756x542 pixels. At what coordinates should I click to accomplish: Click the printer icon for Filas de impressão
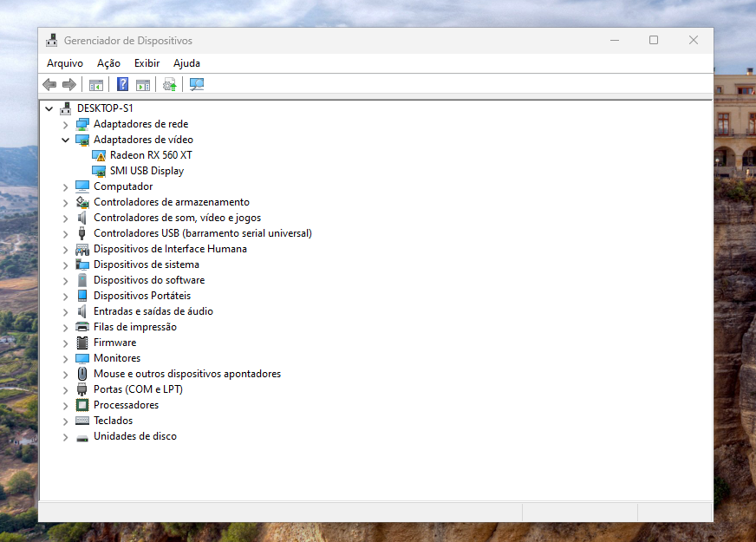(x=82, y=327)
